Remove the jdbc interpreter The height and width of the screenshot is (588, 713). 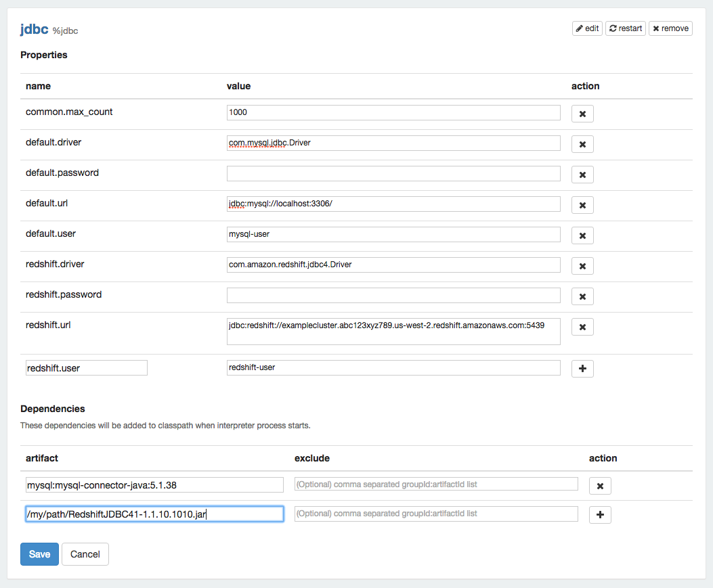(670, 28)
